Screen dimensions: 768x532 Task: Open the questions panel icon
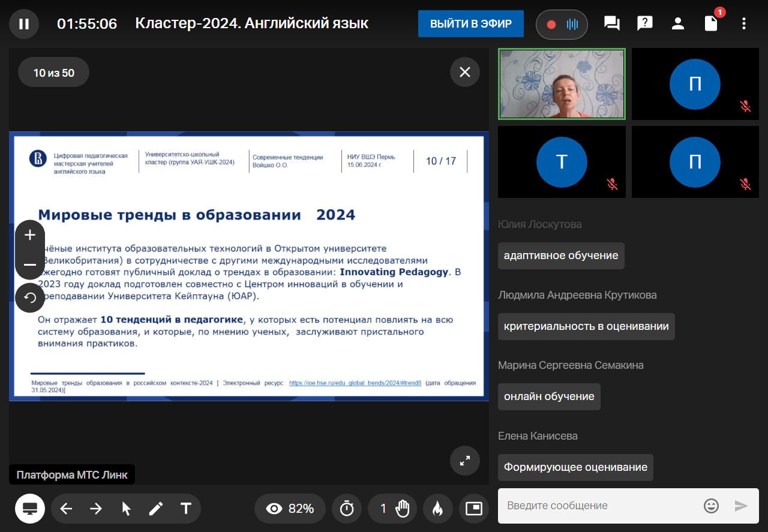644,24
